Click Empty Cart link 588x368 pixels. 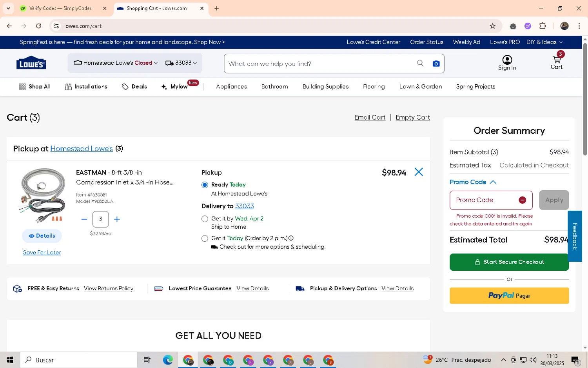tap(413, 117)
